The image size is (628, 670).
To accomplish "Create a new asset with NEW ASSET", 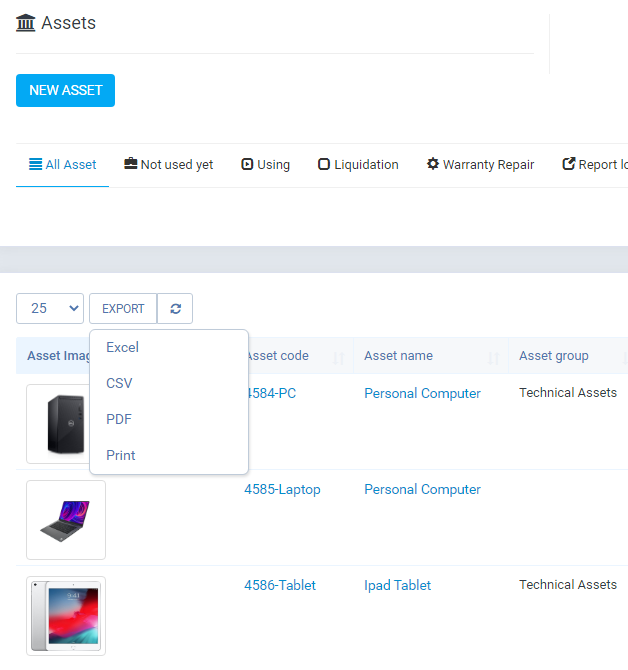I will click(65, 91).
